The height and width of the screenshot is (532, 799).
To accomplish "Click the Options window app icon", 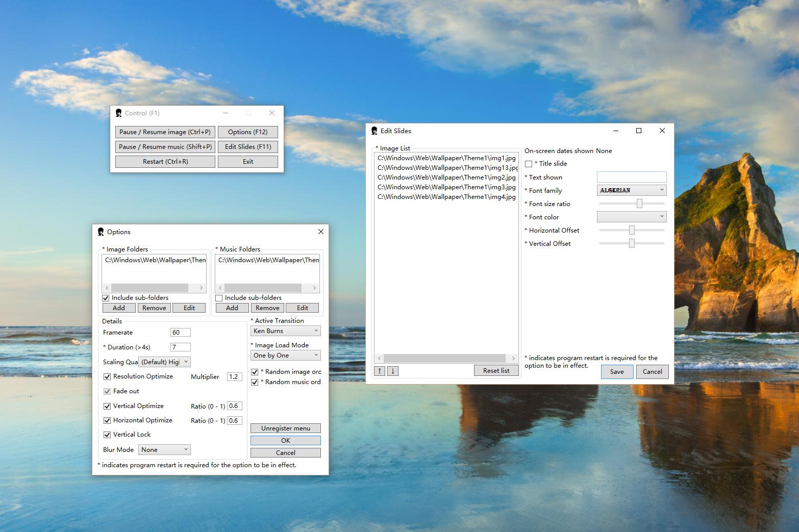I will (101, 232).
